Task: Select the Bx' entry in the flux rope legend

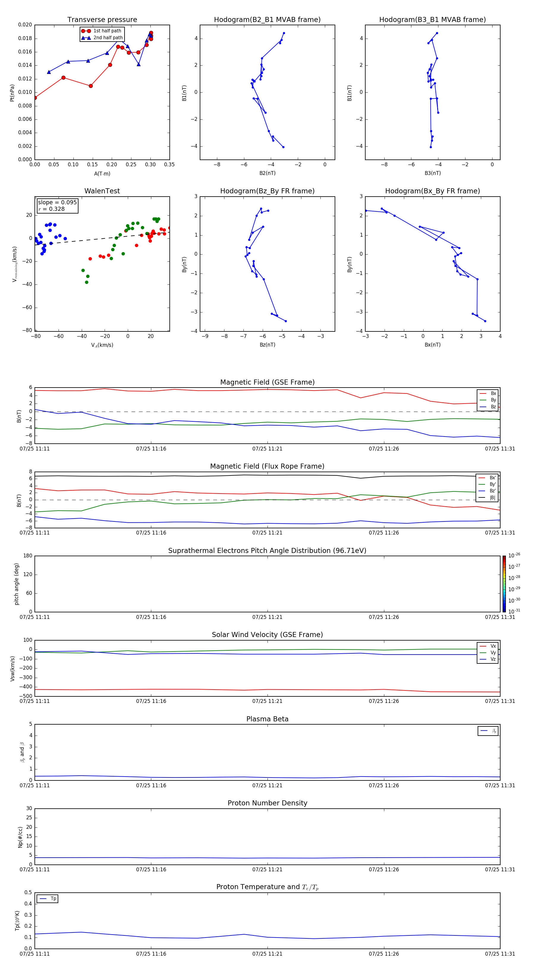Action: (x=487, y=478)
